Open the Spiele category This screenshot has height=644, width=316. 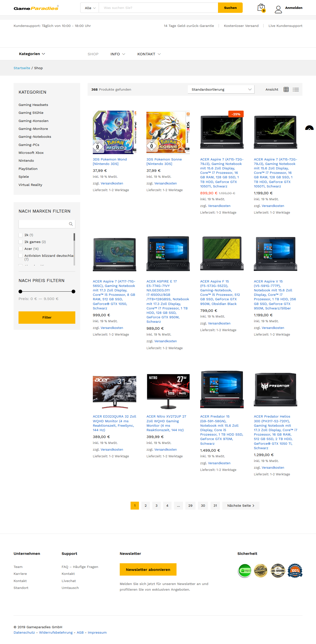(x=24, y=177)
